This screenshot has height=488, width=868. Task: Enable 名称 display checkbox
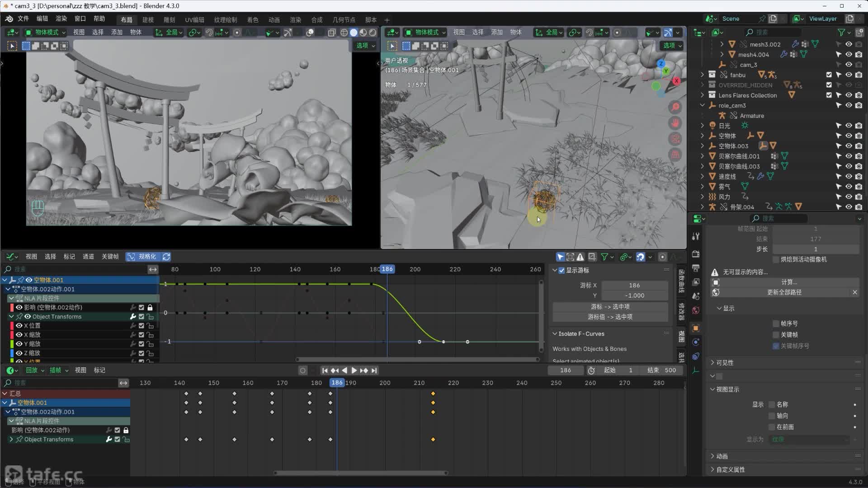pos(772,404)
